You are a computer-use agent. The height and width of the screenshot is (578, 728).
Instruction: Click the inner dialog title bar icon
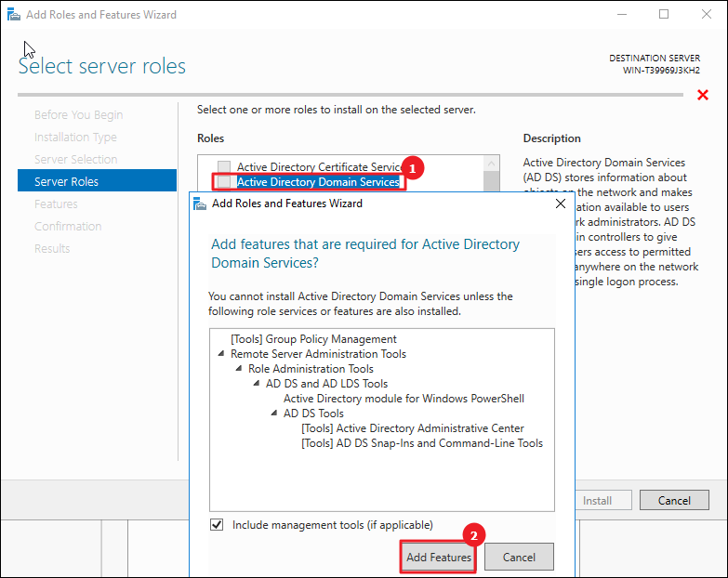point(200,204)
